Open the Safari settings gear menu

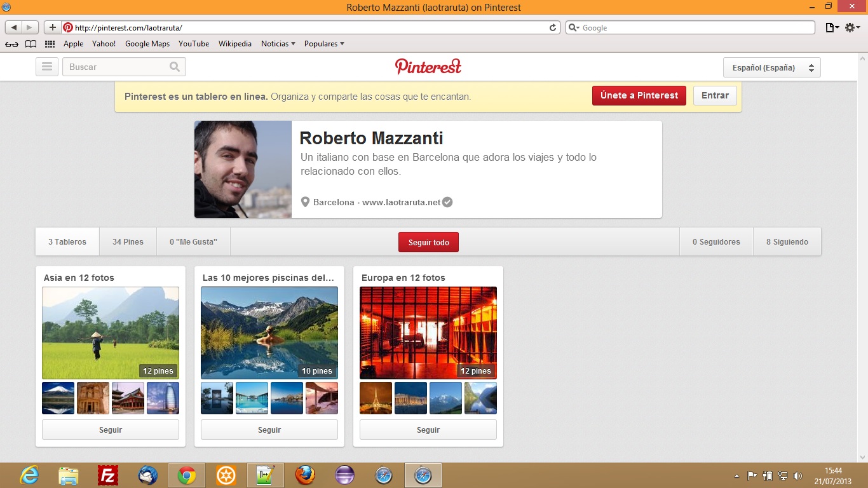click(x=852, y=28)
